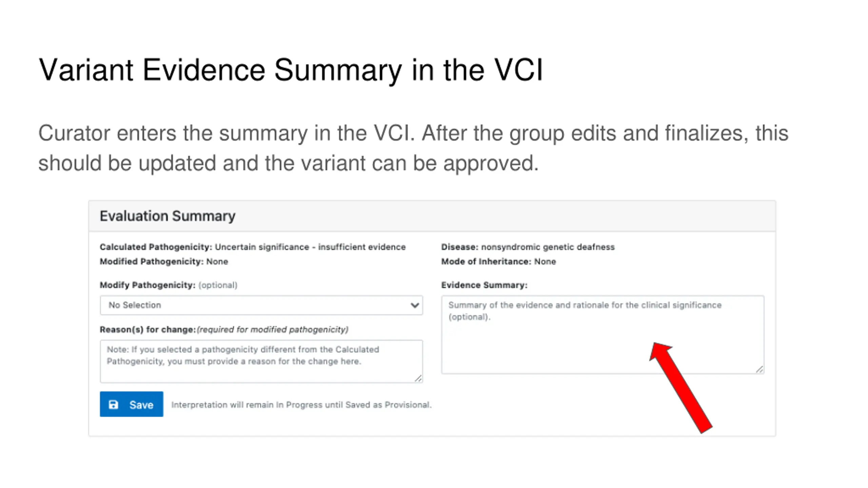Select the Variant Evidence Summary slide title

pyautogui.click(x=291, y=70)
